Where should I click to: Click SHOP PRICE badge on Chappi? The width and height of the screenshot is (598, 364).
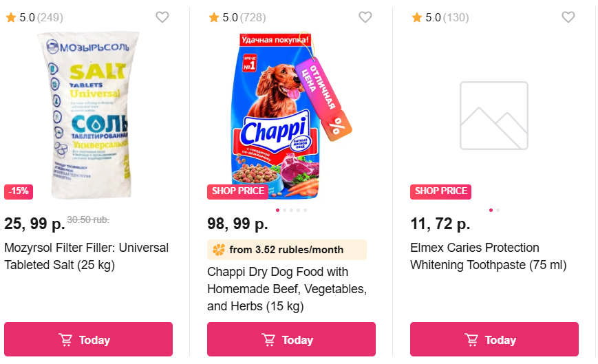pos(237,191)
